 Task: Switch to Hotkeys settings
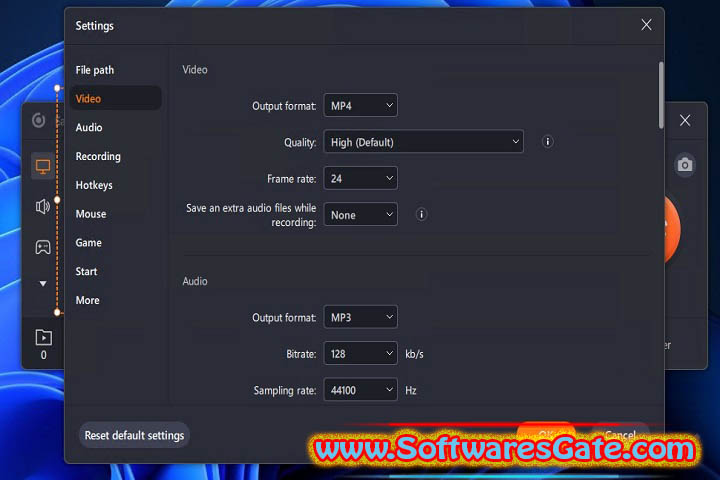click(94, 185)
